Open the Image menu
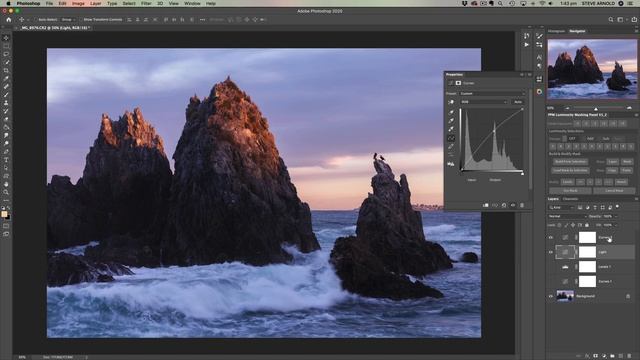 pos(78,3)
